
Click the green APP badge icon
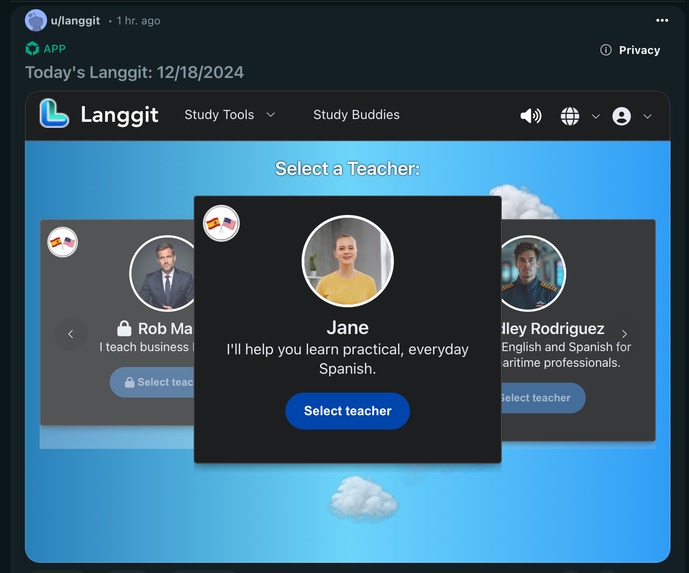(x=32, y=48)
